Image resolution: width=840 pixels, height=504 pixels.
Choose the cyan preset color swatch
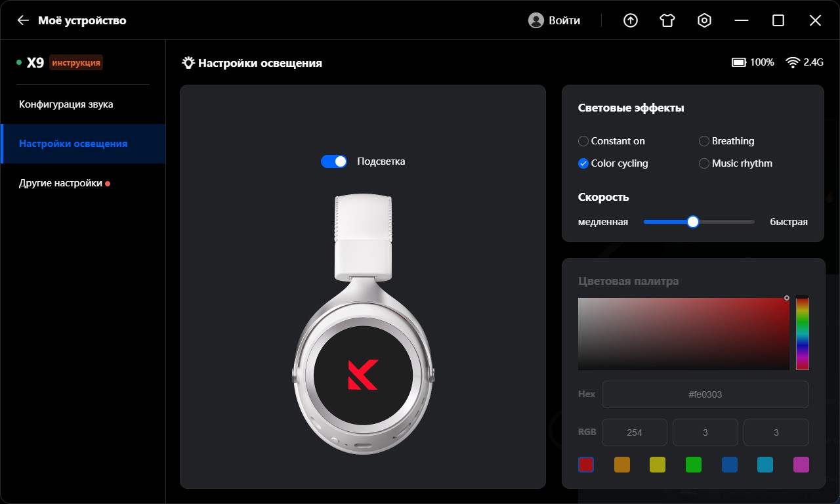pyautogui.click(x=765, y=465)
